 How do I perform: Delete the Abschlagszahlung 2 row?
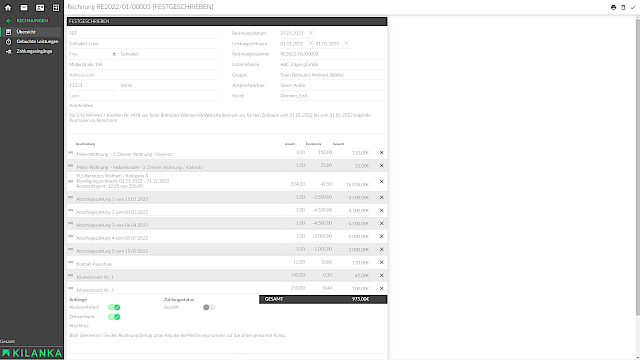[x=382, y=211]
